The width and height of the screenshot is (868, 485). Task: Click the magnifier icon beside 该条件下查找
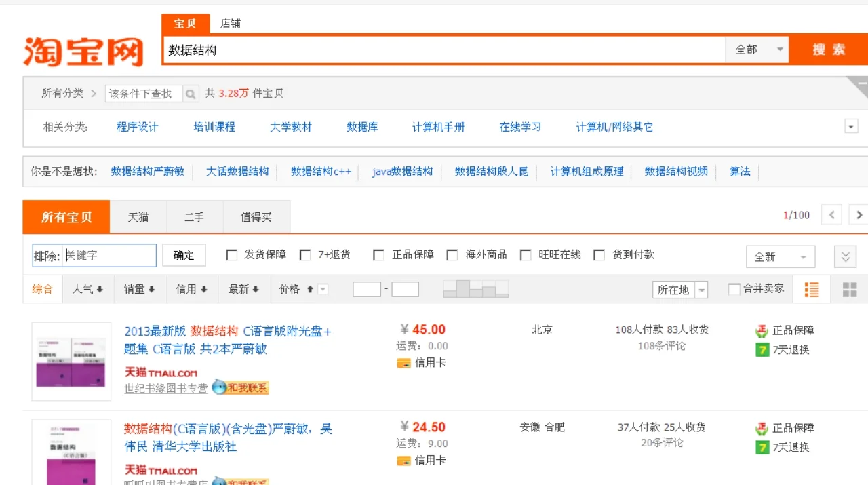pyautogui.click(x=191, y=94)
